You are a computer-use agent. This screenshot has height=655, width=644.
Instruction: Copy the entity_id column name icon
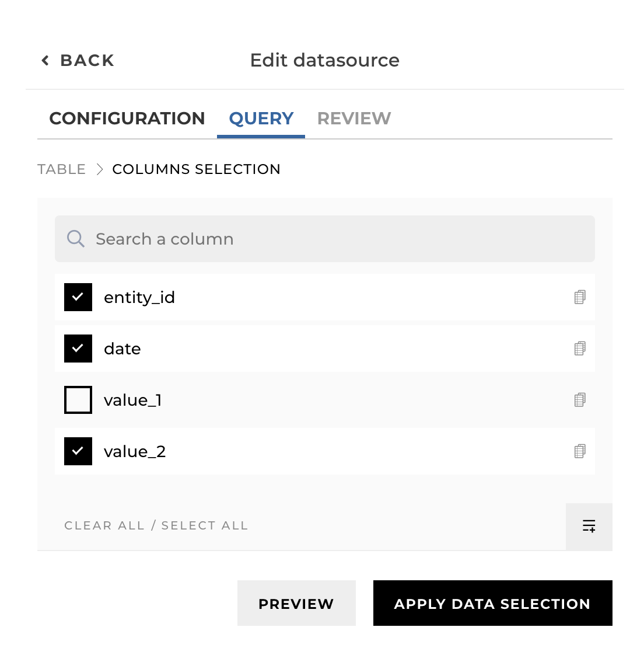point(580,297)
